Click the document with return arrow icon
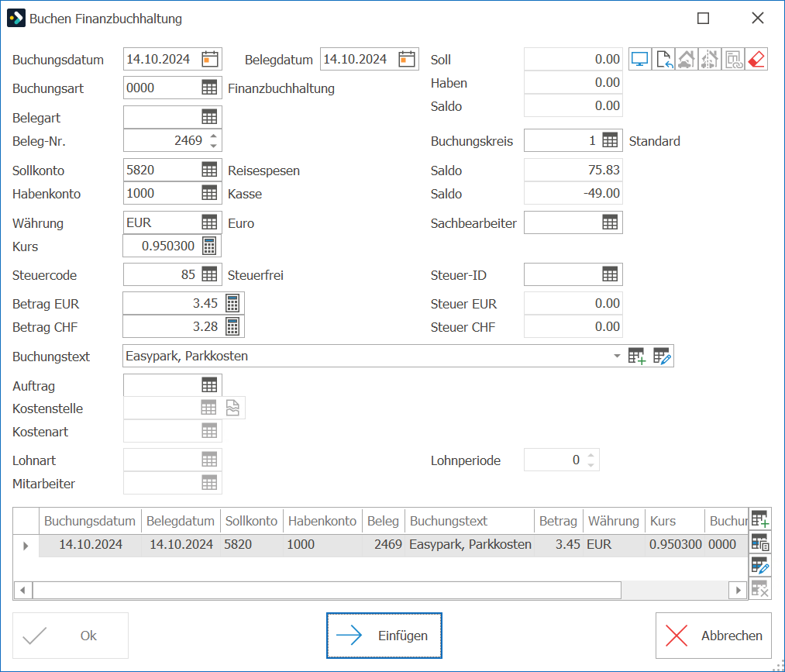This screenshot has height=672, width=785. [x=663, y=59]
